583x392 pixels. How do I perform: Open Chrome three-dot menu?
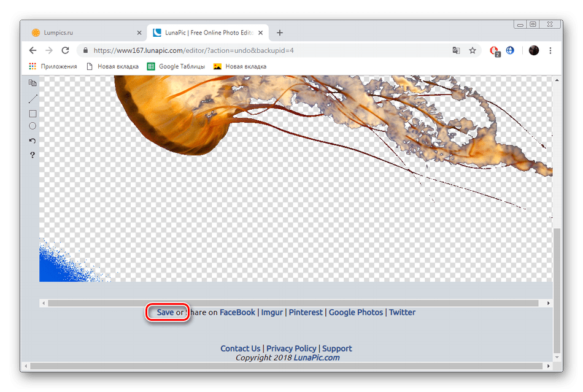(550, 50)
